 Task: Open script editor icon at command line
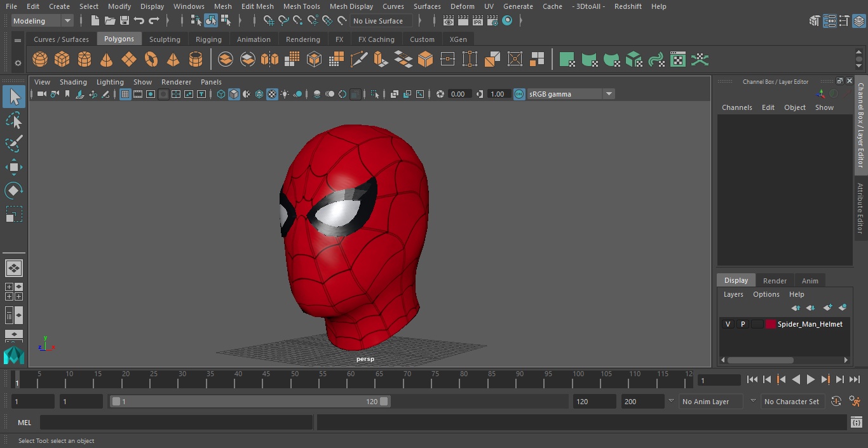(857, 423)
